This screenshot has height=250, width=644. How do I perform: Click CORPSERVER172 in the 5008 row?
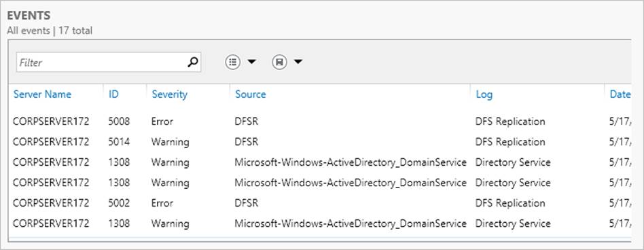click(51, 122)
